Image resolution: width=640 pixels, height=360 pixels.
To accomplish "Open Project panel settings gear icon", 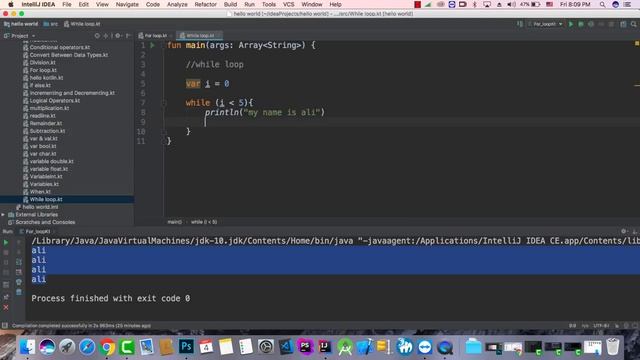I will point(118,36).
